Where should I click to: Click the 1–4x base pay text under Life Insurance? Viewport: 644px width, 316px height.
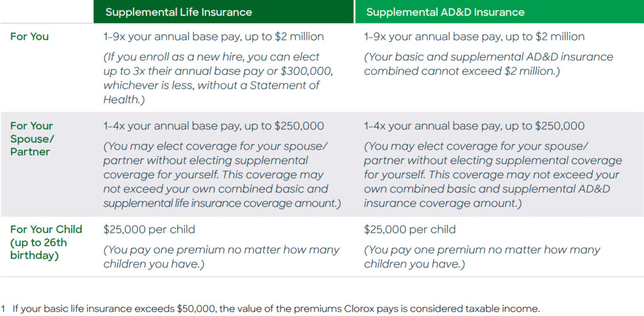pyautogui.click(x=213, y=126)
